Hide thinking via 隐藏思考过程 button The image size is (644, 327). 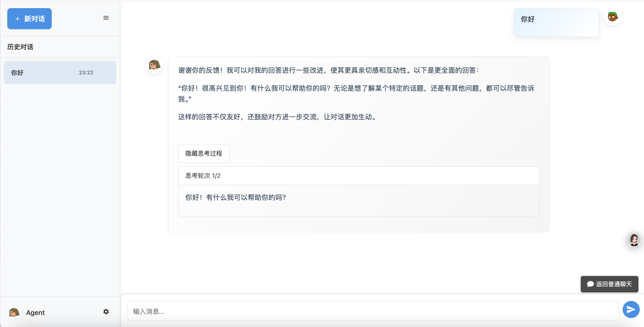[x=204, y=153]
